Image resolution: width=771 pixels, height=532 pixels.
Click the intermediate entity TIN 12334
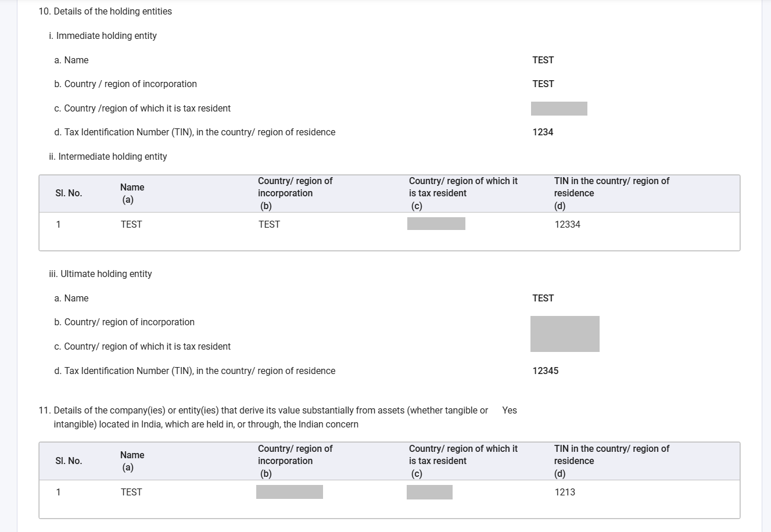(x=567, y=224)
